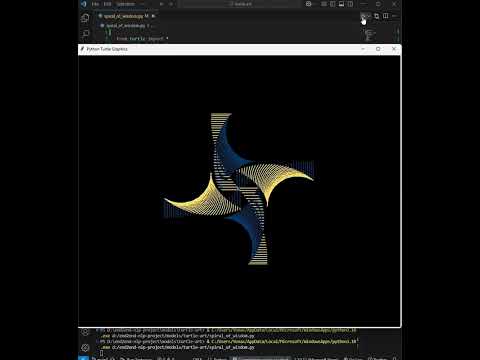Split the editor to the right

(x=386, y=16)
